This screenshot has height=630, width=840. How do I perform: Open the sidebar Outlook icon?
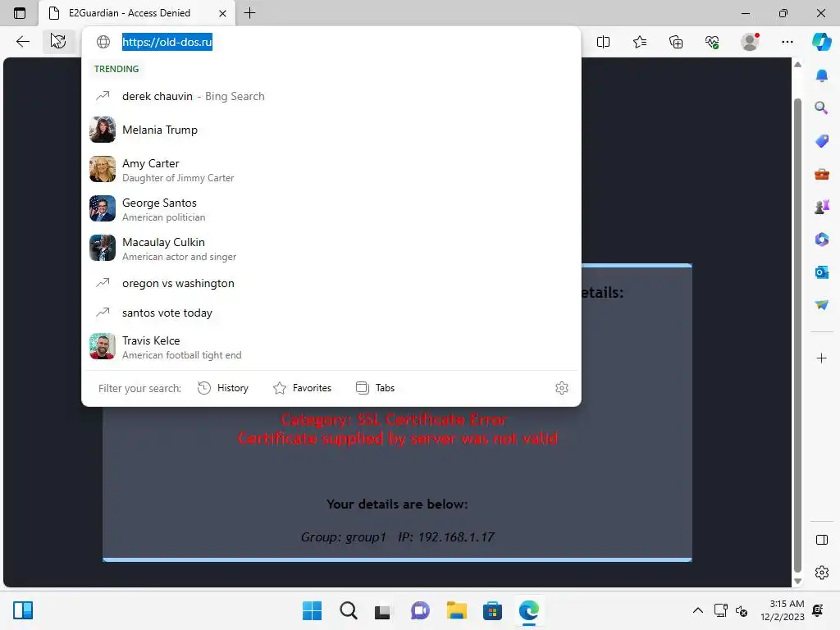[x=822, y=272]
